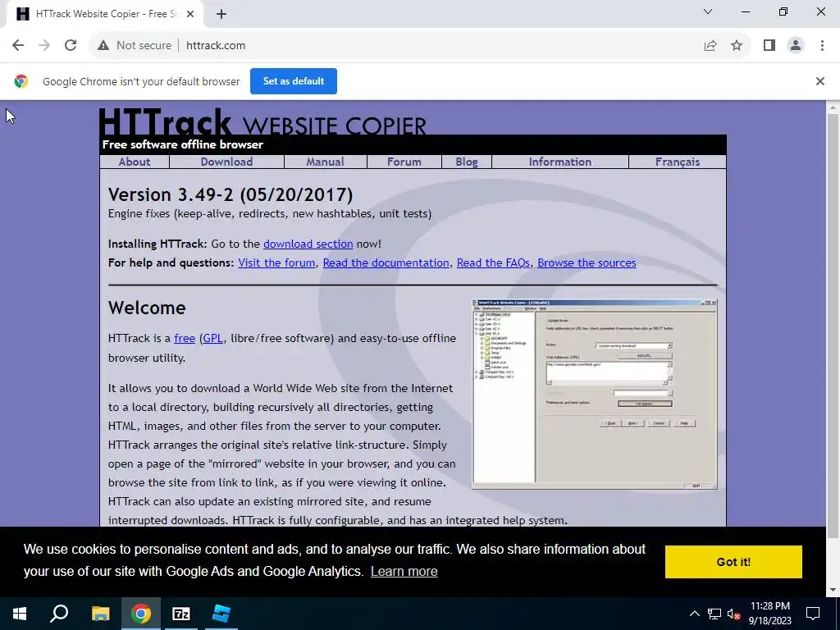This screenshot has width=840, height=630.
Task: Open the Information menu item
Action: (559, 162)
